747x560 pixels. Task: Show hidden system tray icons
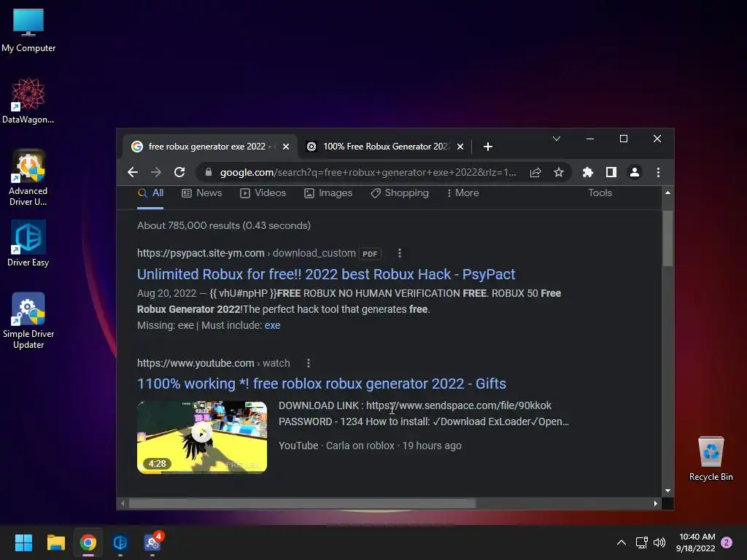pyautogui.click(x=622, y=542)
